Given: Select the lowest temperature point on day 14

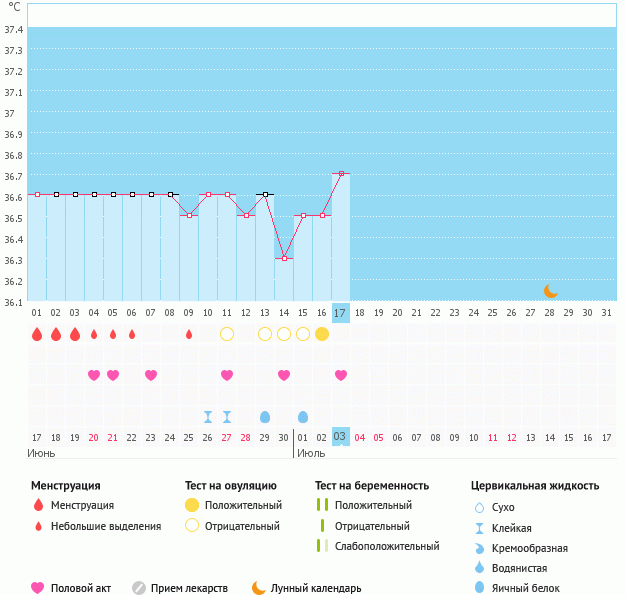Looking at the screenshot, I should pyautogui.click(x=284, y=258).
